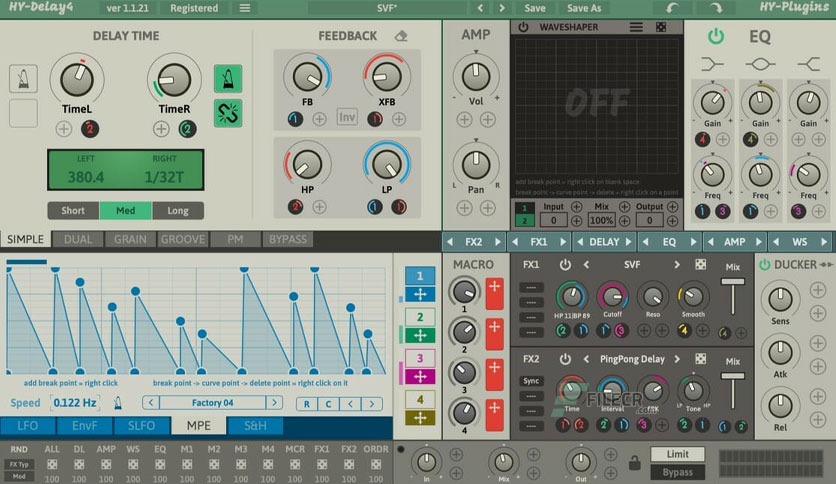Click the Save As button
Viewport: 836px width, 484px height.
pyautogui.click(x=584, y=8)
